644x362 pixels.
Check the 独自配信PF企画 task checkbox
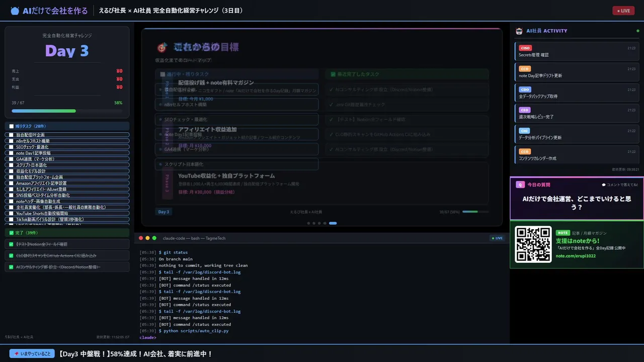click(x=11, y=135)
